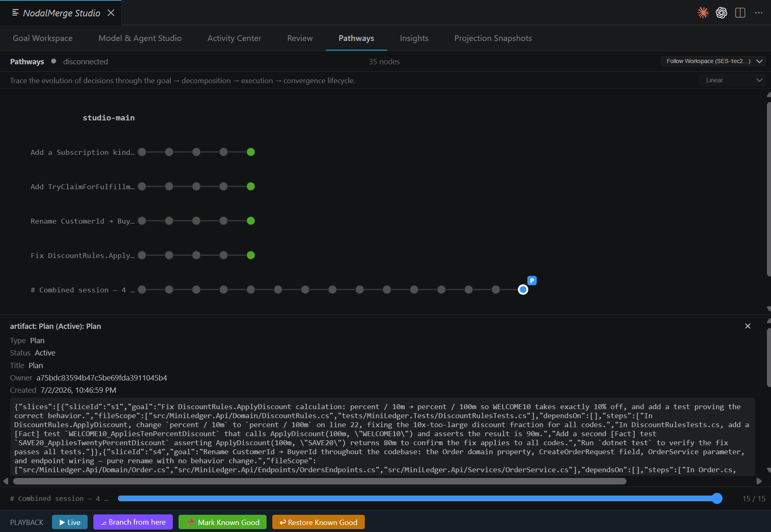The image size is (771, 532).
Task: Switch to the Goal Workspace tab
Action: coord(43,38)
